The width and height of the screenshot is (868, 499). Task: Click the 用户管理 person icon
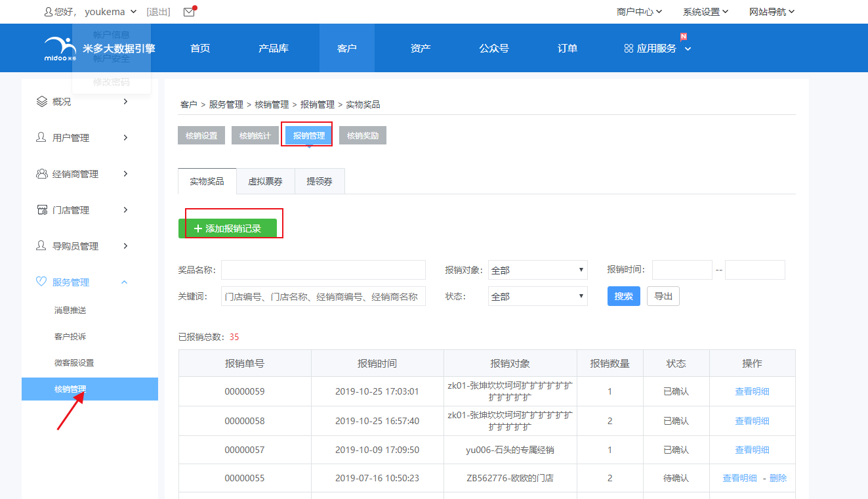coord(41,138)
